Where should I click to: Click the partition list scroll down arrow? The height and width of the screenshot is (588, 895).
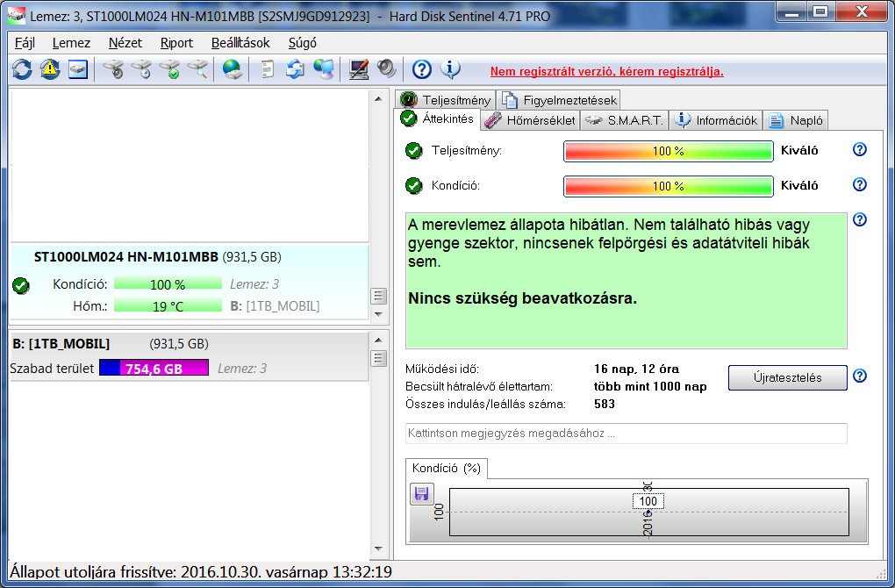(x=378, y=549)
